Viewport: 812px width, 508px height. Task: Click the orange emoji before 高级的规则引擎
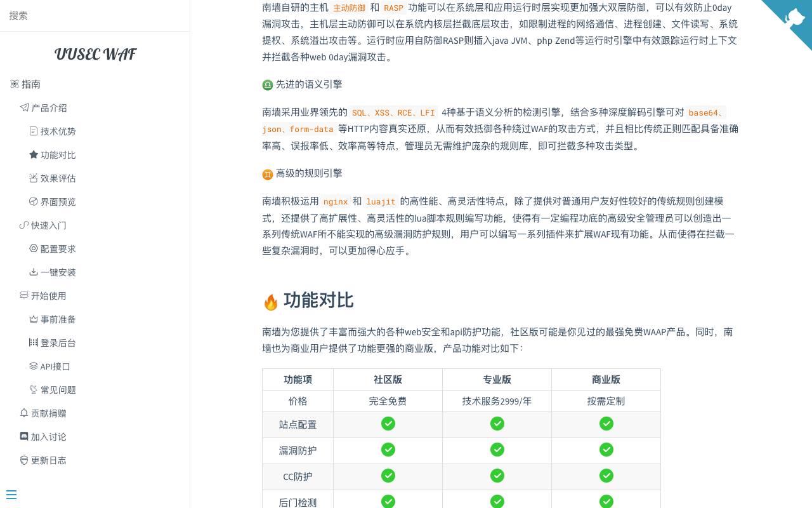tap(268, 173)
